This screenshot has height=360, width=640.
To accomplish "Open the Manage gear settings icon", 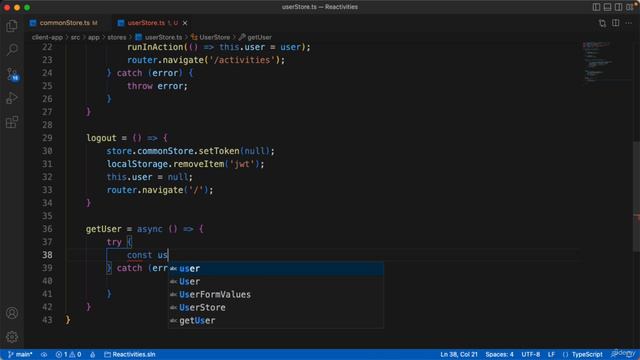I will (x=12, y=337).
